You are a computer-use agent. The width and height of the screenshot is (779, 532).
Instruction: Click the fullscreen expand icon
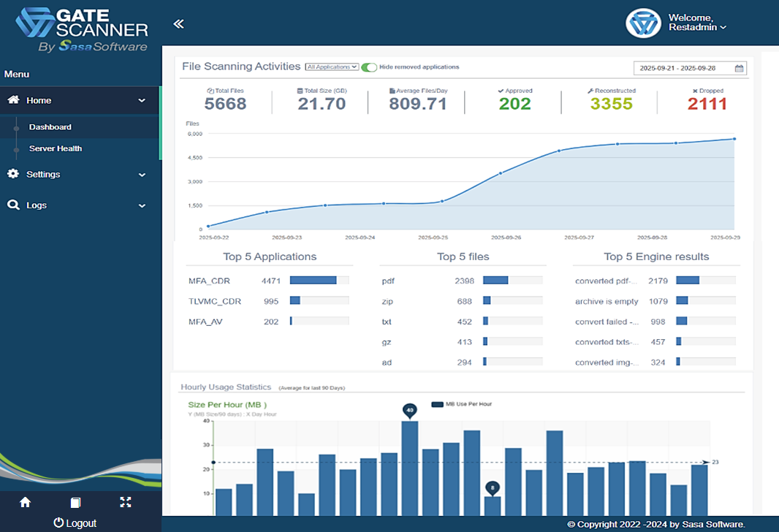125,502
